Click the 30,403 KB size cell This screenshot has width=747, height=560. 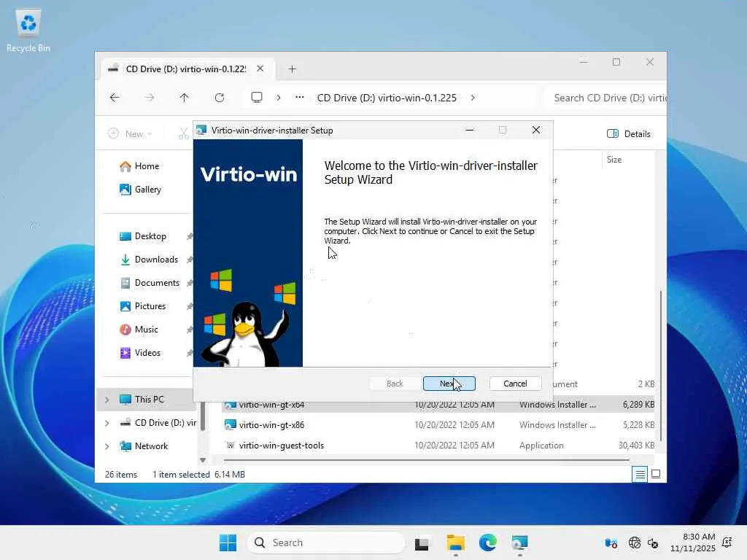pyautogui.click(x=636, y=446)
